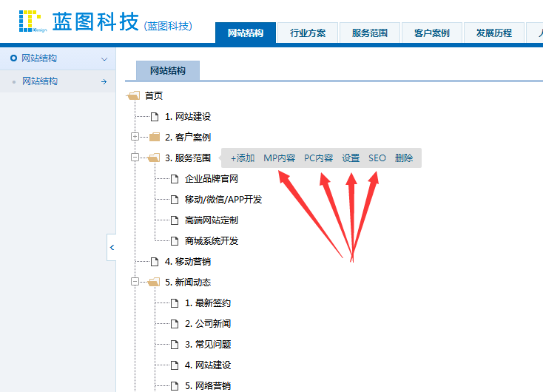The image size is (543, 392).
Task: Select the 2. 客户案例 tree label
Action: coord(188,137)
